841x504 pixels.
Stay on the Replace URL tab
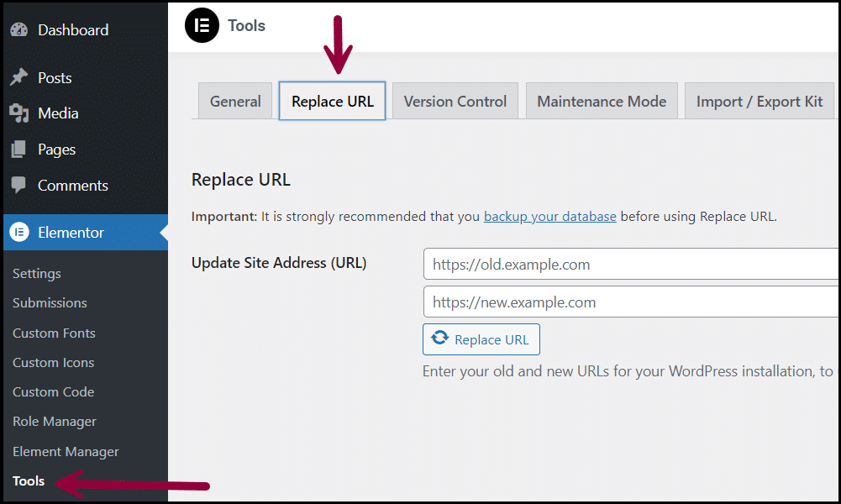point(331,100)
